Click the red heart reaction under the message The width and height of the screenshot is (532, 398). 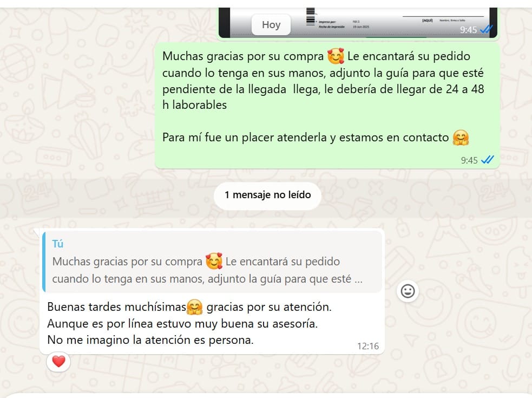tap(58, 361)
